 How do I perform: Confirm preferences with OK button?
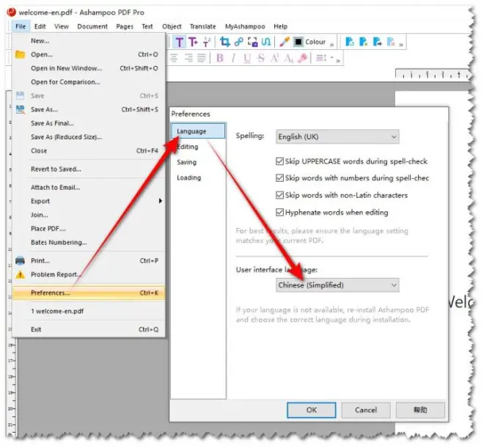click(312, 410)
